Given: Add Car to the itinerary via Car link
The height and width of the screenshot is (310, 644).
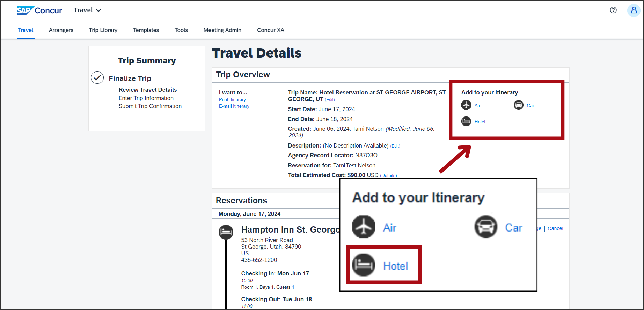Looking at the screenshot, I should (x=530, y=105).
